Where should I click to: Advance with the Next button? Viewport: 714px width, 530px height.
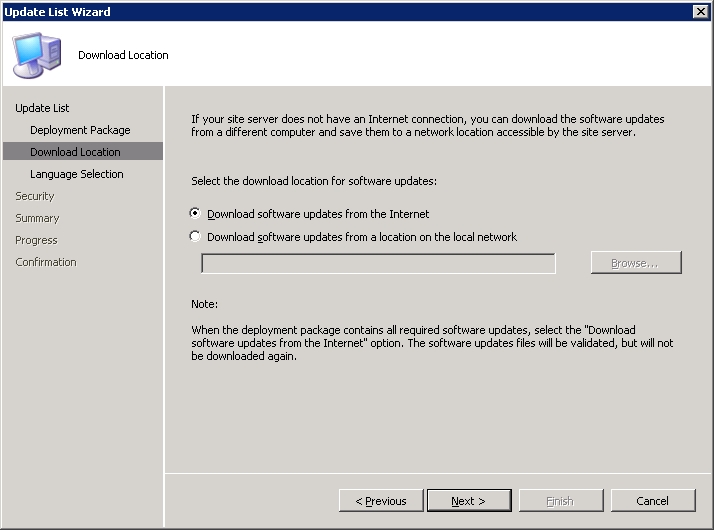click(469, 501)
